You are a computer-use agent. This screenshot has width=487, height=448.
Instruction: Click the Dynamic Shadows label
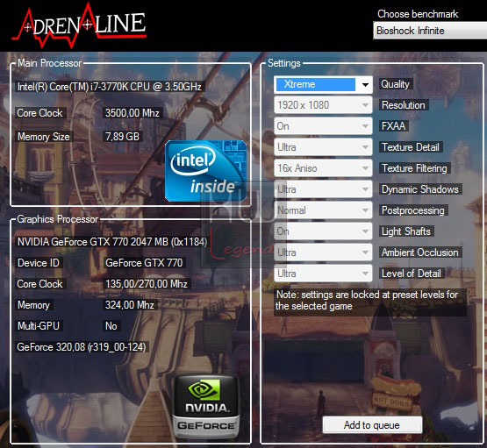[x=420, y=189]
